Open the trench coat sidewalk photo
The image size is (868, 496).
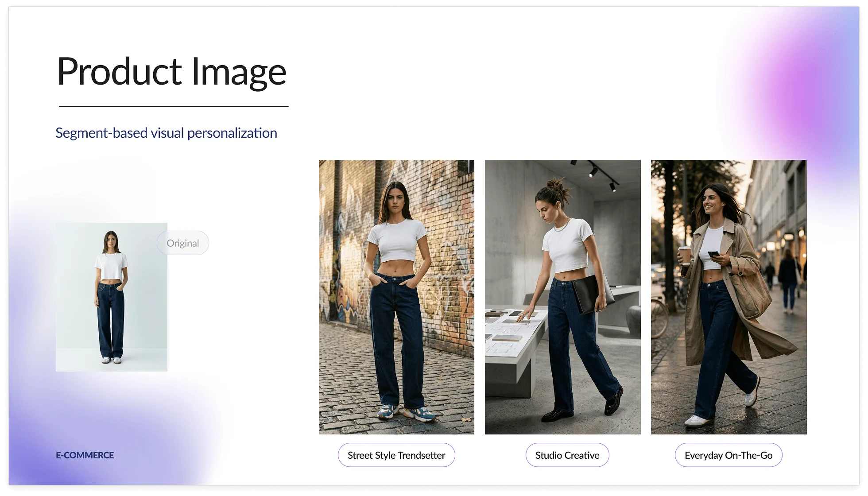coord(728,297)
